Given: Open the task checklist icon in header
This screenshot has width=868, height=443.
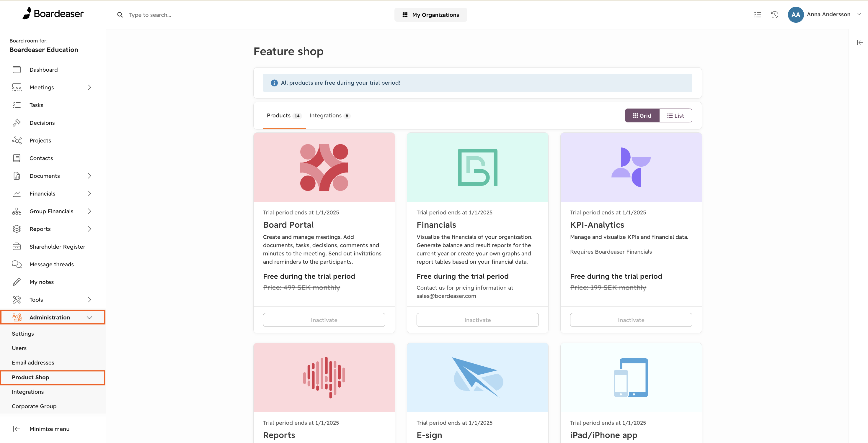Looking at the screenshot, I should coord(757,14).
